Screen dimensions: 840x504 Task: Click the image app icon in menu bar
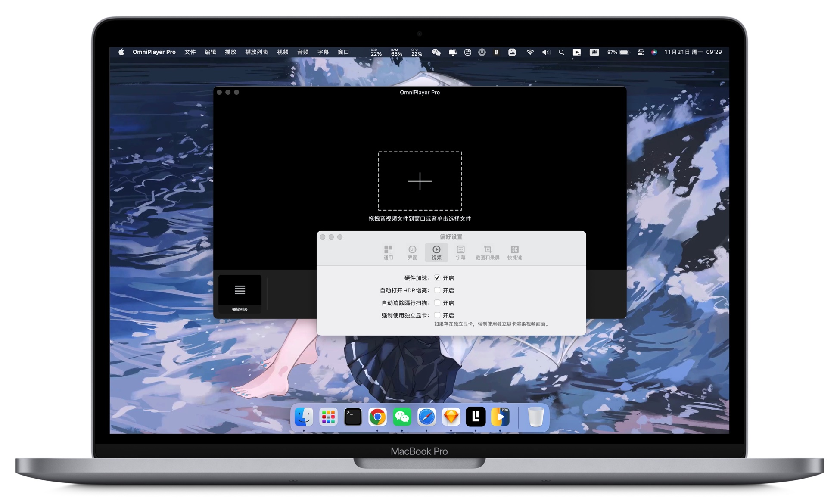[512, 52]
